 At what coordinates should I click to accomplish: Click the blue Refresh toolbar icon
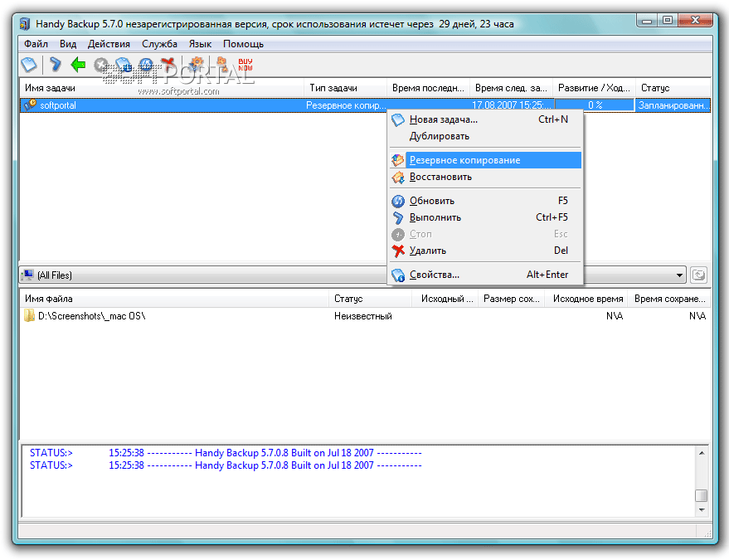tap(146, 65)
